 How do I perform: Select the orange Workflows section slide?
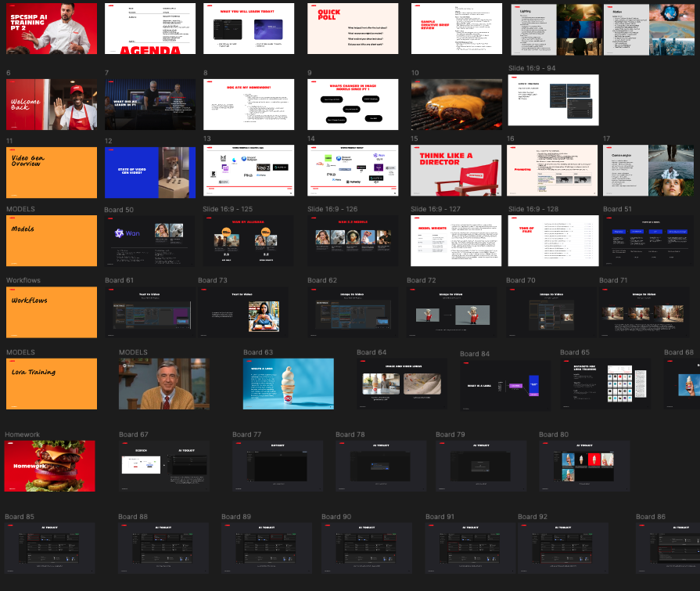[x=52, y=312]
